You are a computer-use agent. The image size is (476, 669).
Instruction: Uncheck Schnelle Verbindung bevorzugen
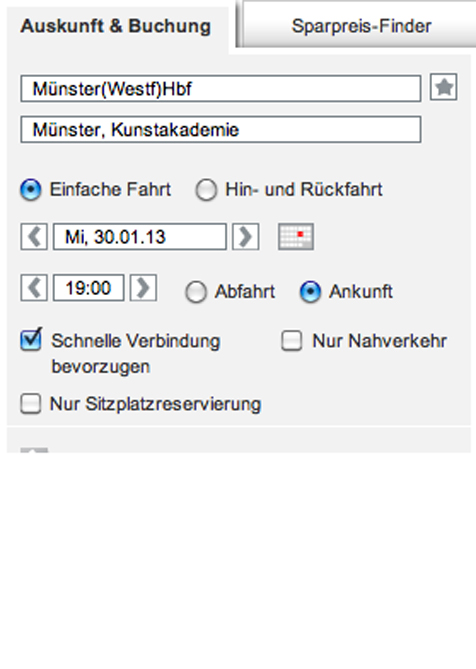click(31, 340)
